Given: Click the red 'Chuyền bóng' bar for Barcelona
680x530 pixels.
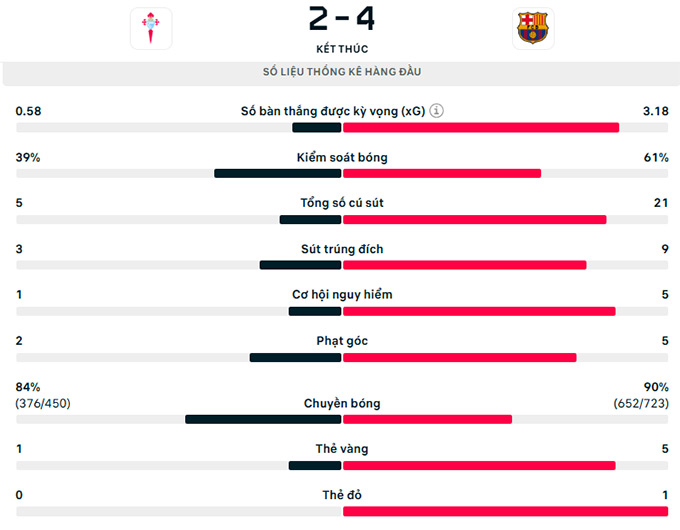Looking at the screenshot, I should click(x=427, y=419).
